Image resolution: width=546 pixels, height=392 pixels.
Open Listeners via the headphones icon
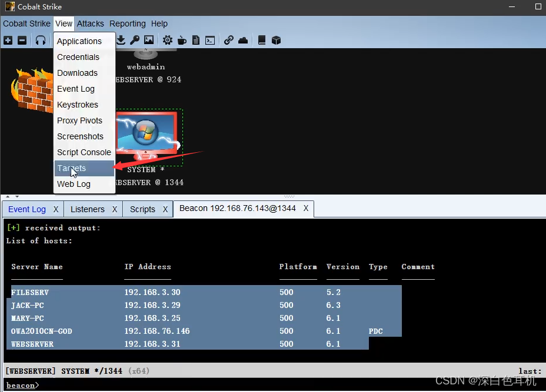[x=41, y=41]
